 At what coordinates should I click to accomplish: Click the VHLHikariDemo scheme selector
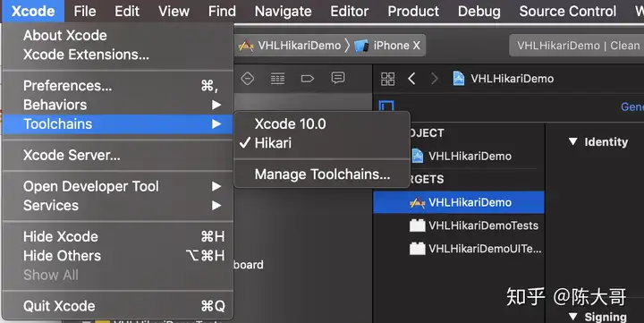point(290,46)
